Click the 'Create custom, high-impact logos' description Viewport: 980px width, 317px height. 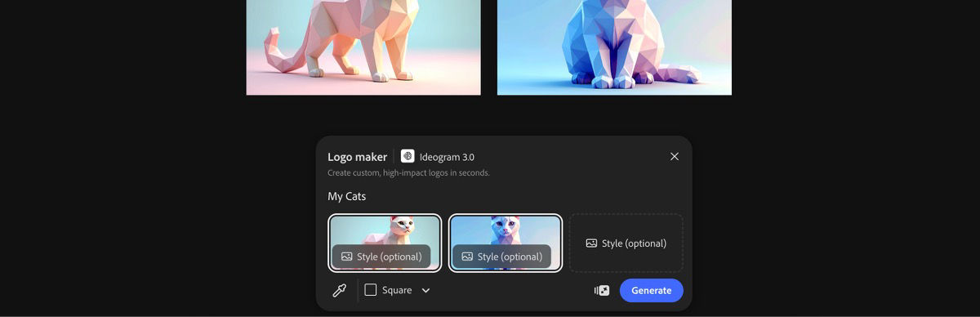coord(408,173)
